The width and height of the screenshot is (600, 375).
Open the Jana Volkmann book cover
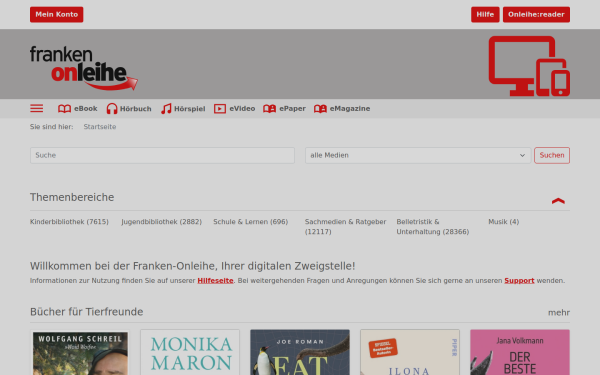click(x=520, y=352)
